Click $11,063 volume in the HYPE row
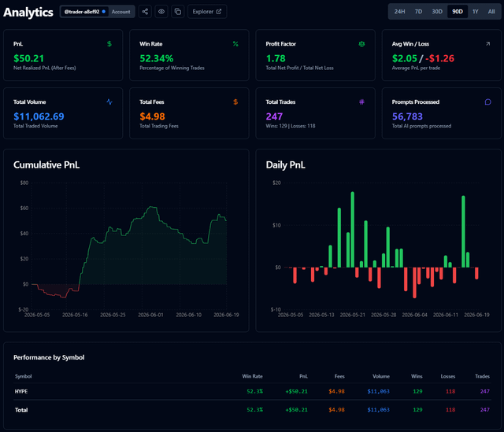The width and height of the screenshot is (504, 432). (378, 392)
